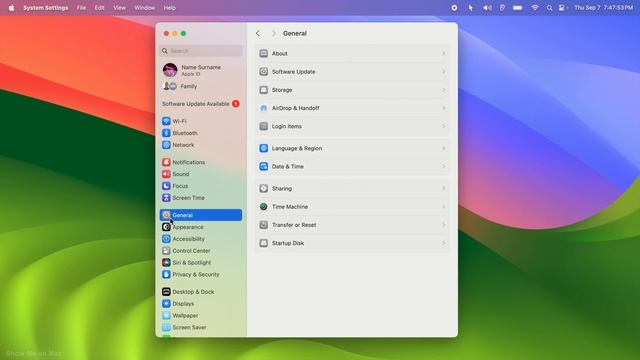Viewport: 640px width, 360px height.
Task: Open Control Center in menu bar
Action: [x=562, y=8]
